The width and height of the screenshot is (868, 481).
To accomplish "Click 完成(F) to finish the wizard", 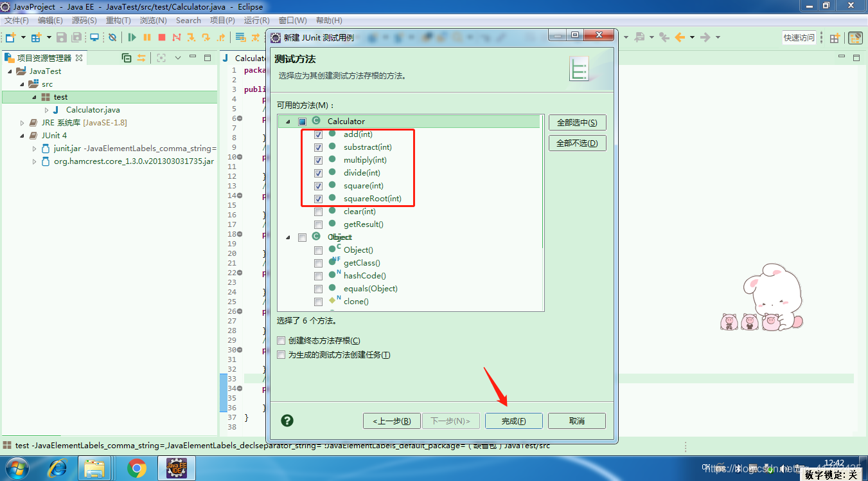I will point(513,421).
